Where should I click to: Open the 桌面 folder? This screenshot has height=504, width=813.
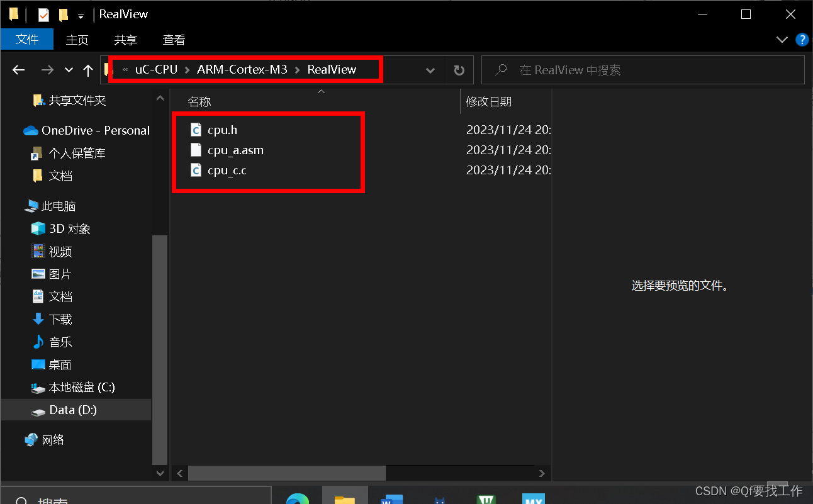pos(60,365)
